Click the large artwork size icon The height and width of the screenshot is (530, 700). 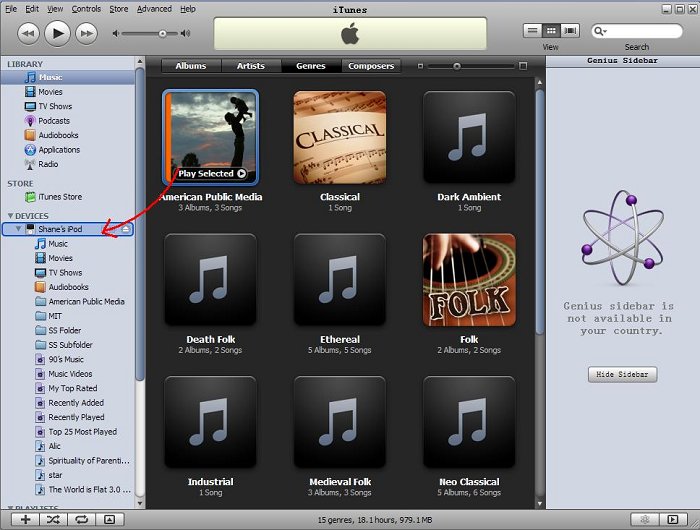coord(523,66)
